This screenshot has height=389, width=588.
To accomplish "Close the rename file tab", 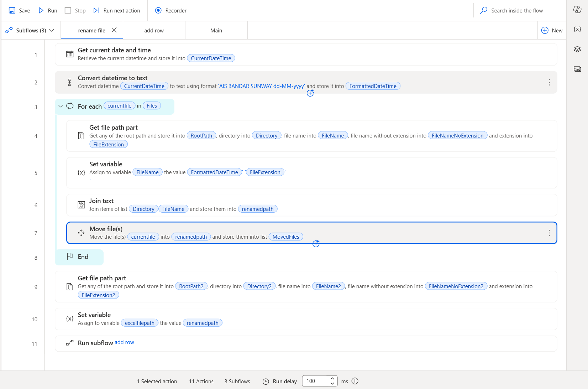I will tap(114, 30).
